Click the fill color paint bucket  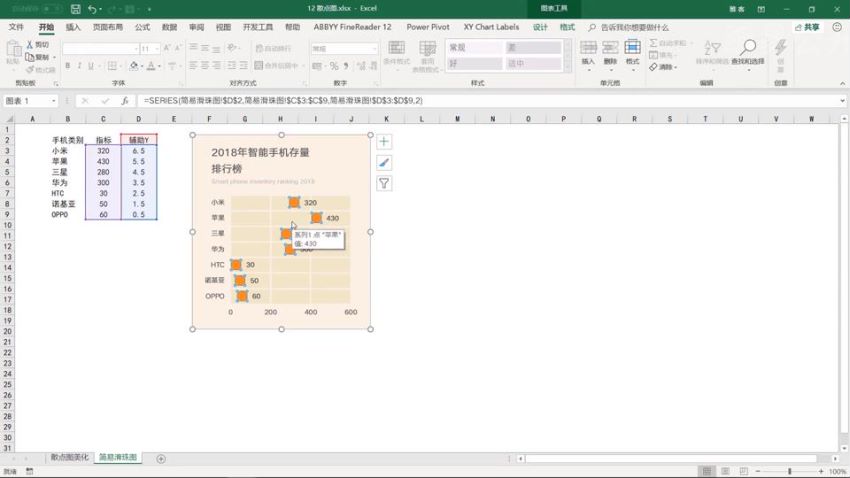[133, 66]
